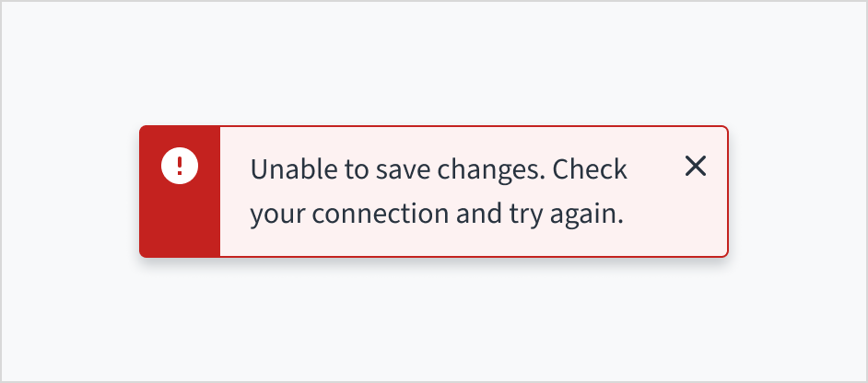The height and width of the screenshot is (383, 868).
Task: Click the word "again." ending the message
Action: click(x=592, y=215)
